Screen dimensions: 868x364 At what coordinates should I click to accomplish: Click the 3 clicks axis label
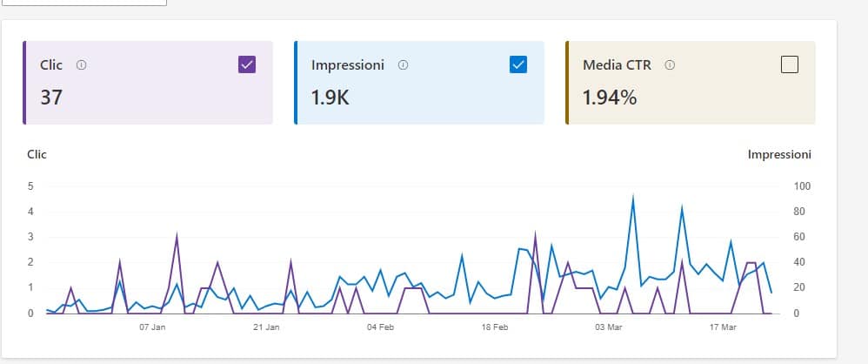[30, 237]
